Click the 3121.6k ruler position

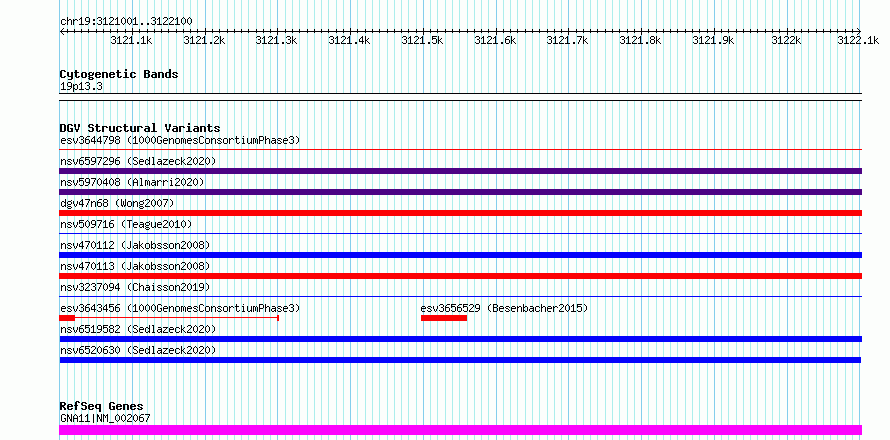495,40
